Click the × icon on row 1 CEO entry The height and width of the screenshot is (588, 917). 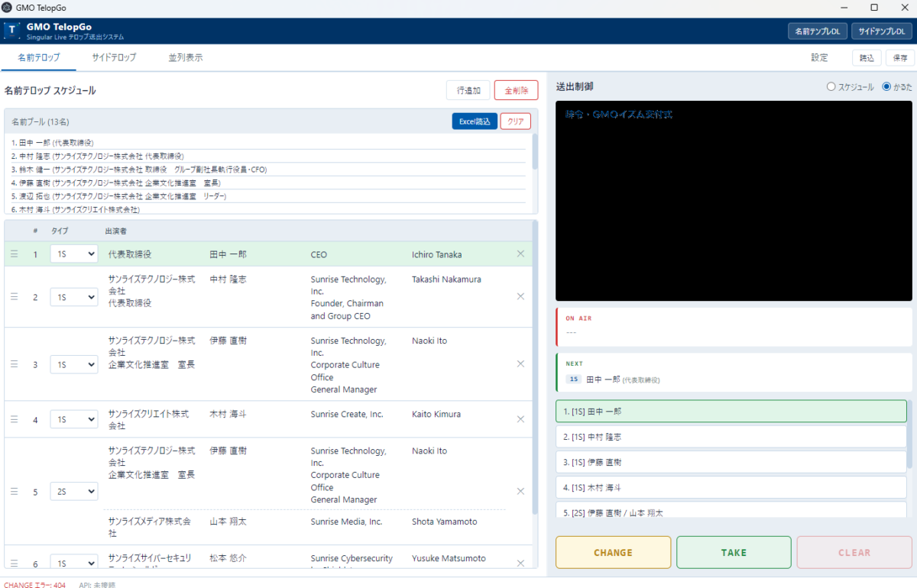click(x=520, y=254)
